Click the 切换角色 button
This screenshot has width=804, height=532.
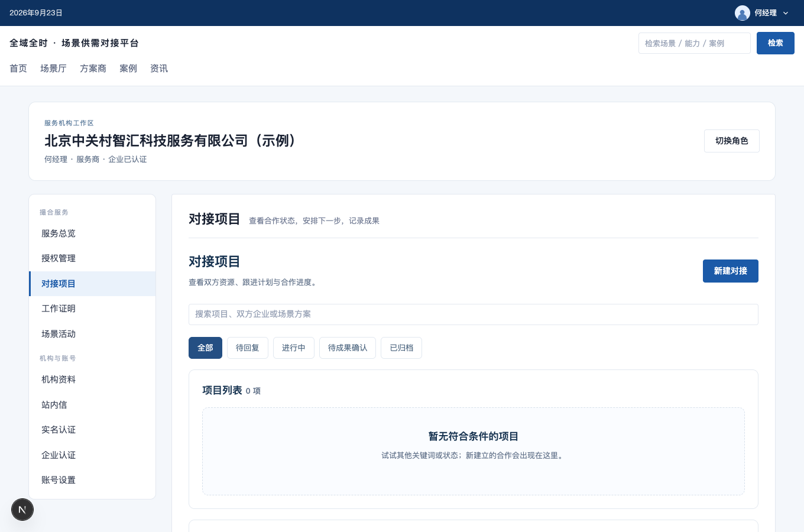click(x=732, y=141)
